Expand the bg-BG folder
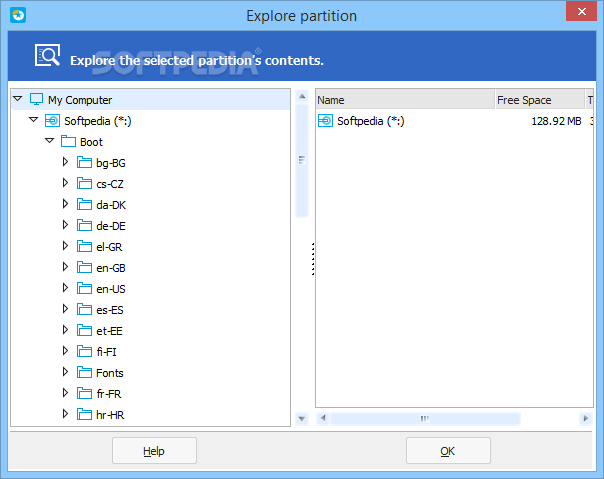604x479 pixels. [x=65, y=162]
